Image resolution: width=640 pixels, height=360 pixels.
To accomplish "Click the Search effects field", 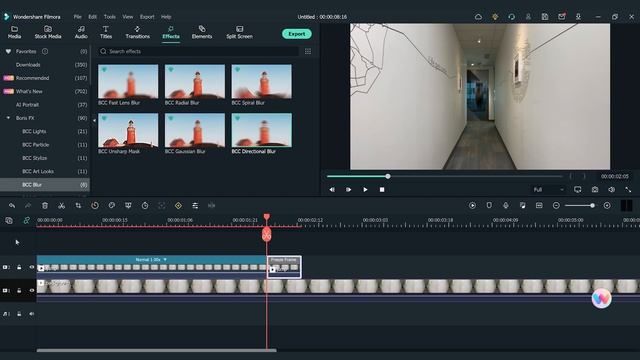I will tap(198, 51).
